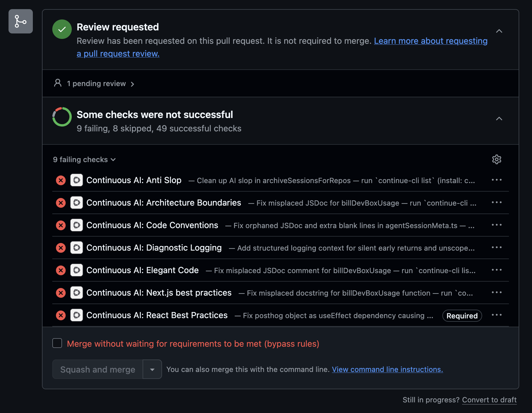Click the checks status circle icon
This screenshot has height=413, width=532.
[x=62, y=117]
